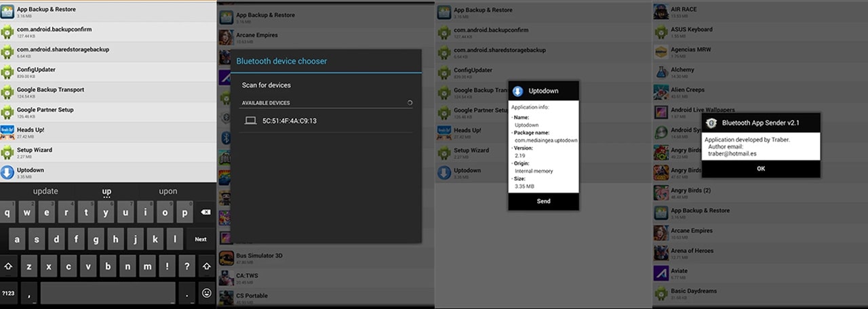Tap the Uptodown arrow icon in the keyboard screenshot
868x309 pixels.
coord(7,172)
